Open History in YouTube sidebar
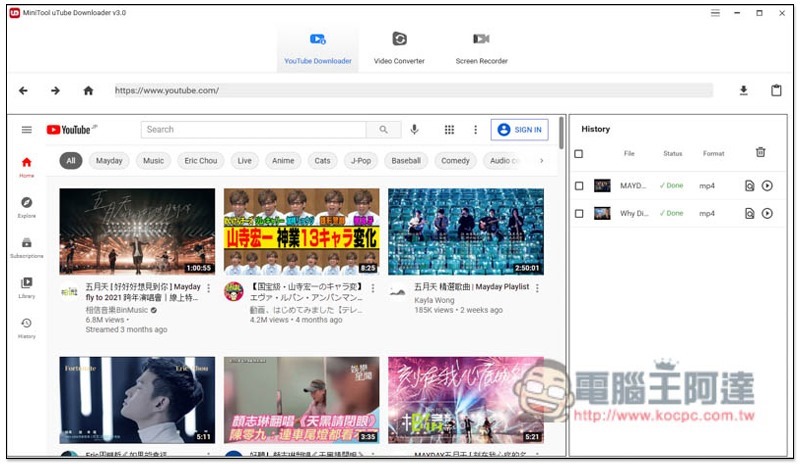This screenshot has height=464, width=800. point(27,328)
